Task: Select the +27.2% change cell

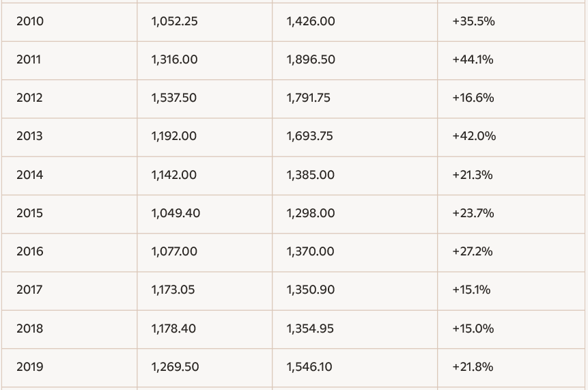Action: click(472, 251)
